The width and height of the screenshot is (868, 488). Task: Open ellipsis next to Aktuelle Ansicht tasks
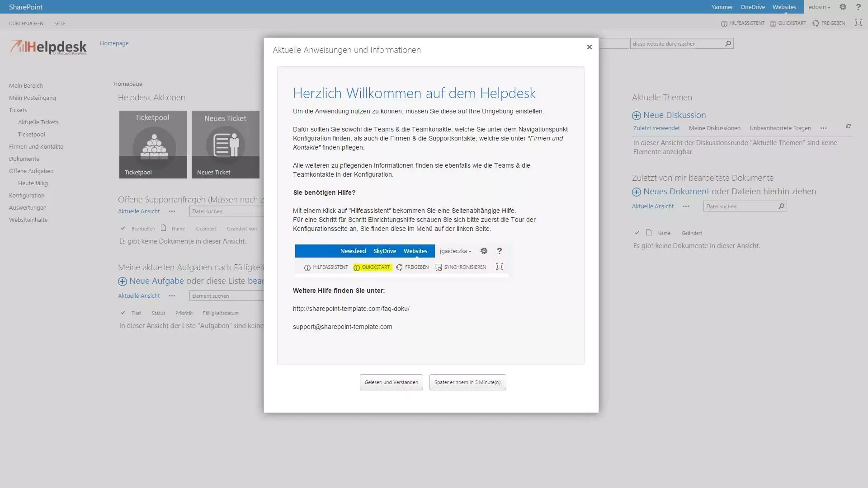(172, 296)
